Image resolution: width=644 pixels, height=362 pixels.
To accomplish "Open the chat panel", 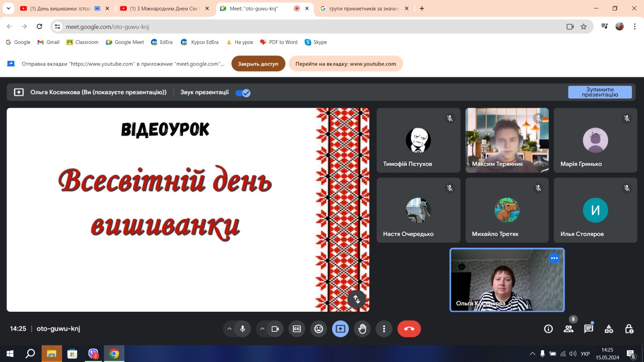I will click(588, 329).
